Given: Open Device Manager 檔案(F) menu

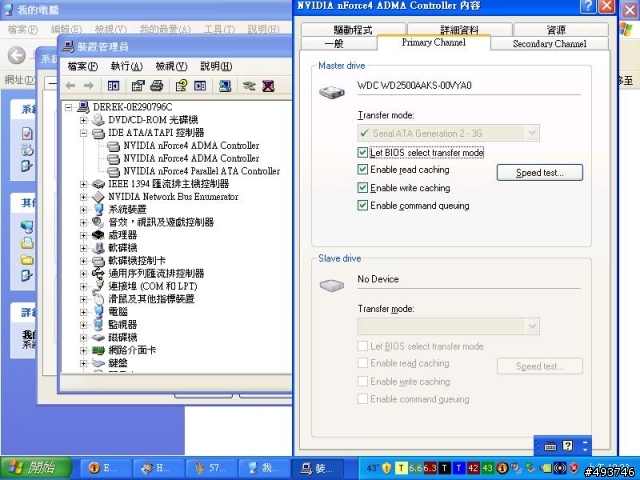Looking at the screenshot, I should point(83,66).
